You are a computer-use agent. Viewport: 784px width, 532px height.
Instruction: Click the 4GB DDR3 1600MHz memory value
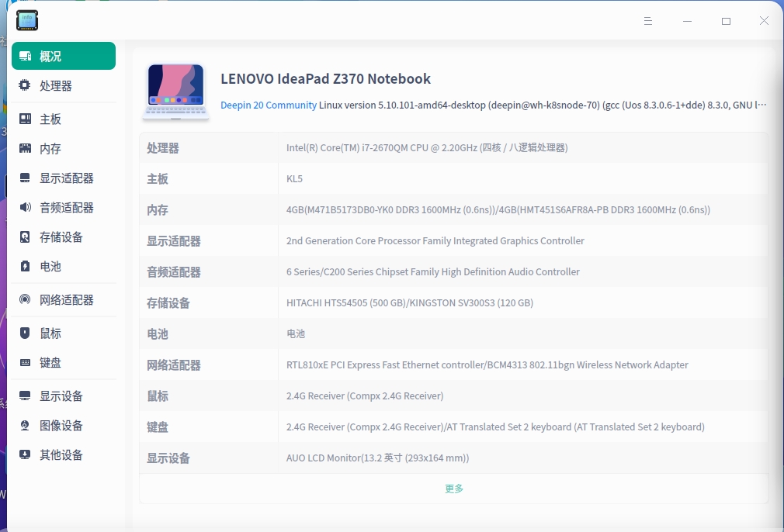click(x=498, y=210)
